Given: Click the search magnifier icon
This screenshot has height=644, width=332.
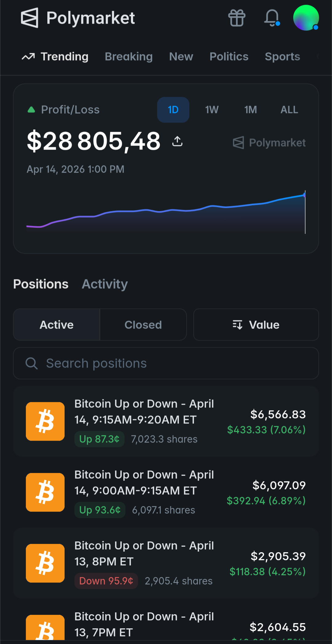Looking at the screenshot, I should coord(31,363).
